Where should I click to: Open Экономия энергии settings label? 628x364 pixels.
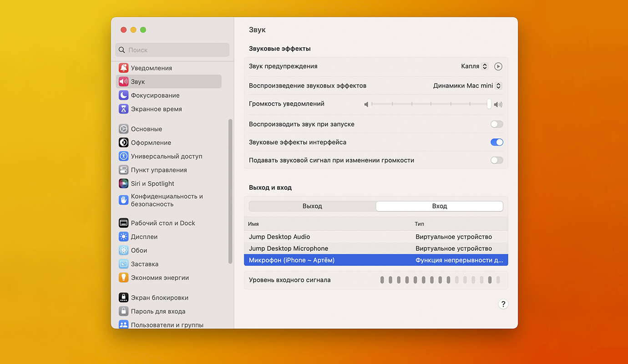tap(160, 278)
